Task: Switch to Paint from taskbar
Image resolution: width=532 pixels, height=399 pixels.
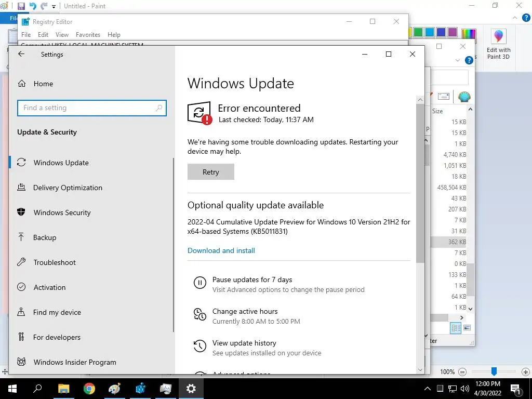Action: (114, 389)
